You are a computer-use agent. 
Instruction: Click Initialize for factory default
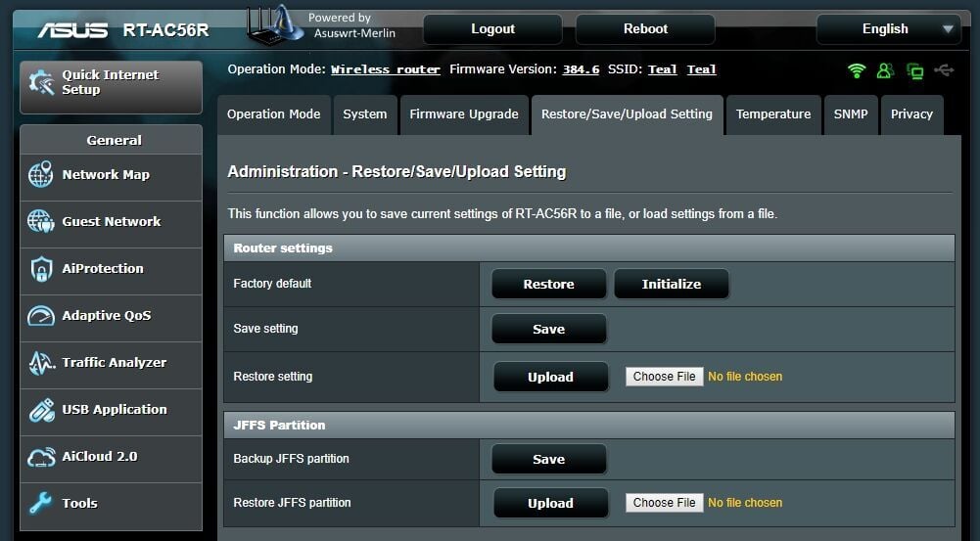pos(672,285)
